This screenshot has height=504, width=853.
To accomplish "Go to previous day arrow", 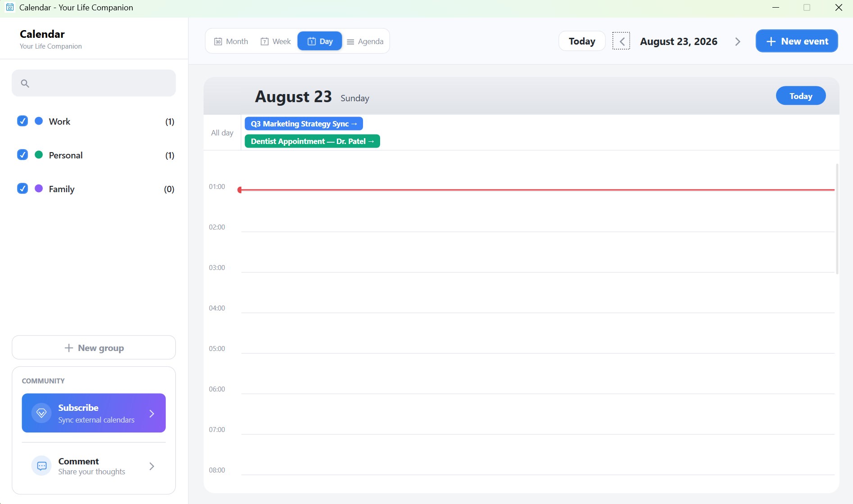I will click(x=622, y=41).
